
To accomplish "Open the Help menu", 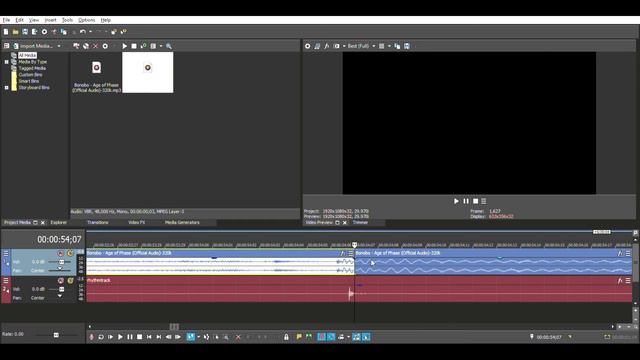I will tap(106, 20).
